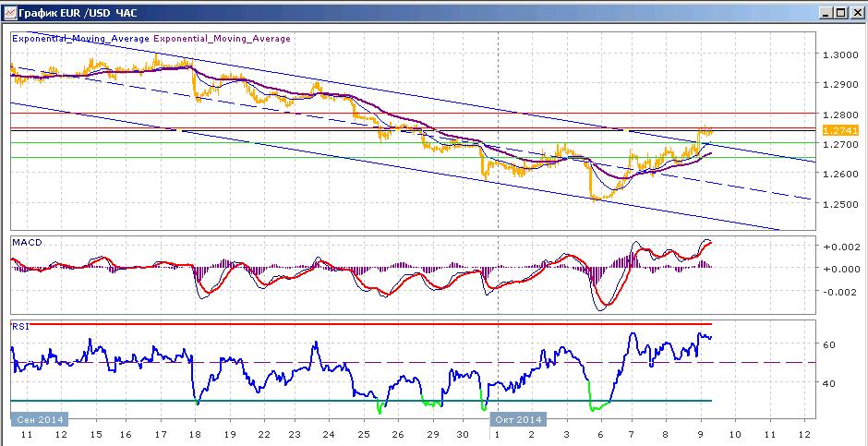Click the 'Окт 2014' month marker

pos(519,419)
